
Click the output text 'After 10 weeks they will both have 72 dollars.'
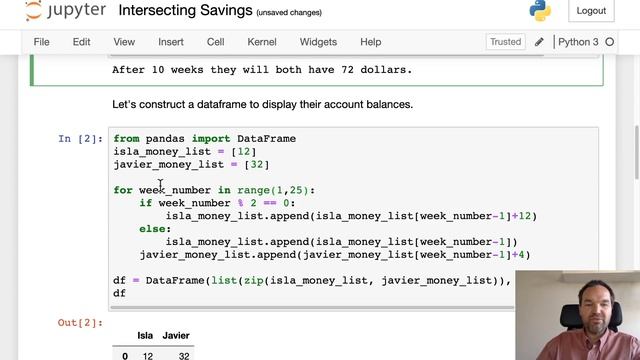click(262, 70)
